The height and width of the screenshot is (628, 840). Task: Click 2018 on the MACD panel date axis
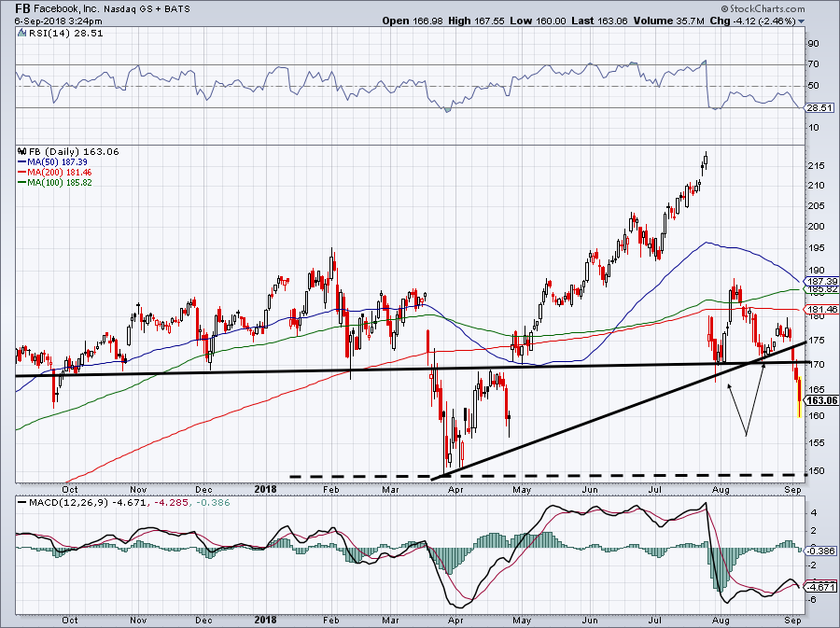point(266,620)
